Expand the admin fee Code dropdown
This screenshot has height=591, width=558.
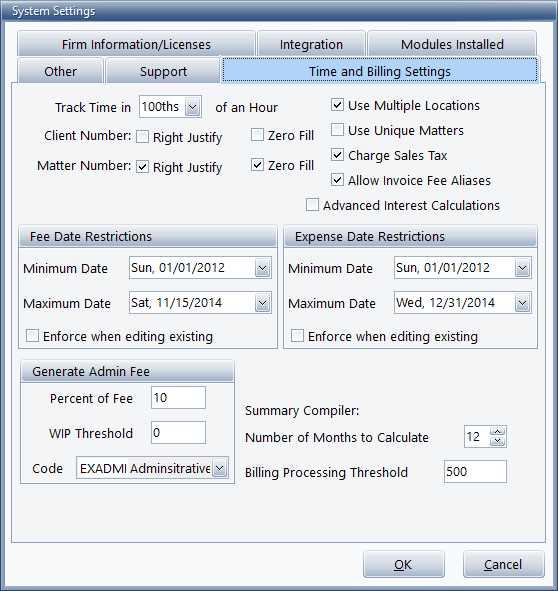click(x=219, y=468)
